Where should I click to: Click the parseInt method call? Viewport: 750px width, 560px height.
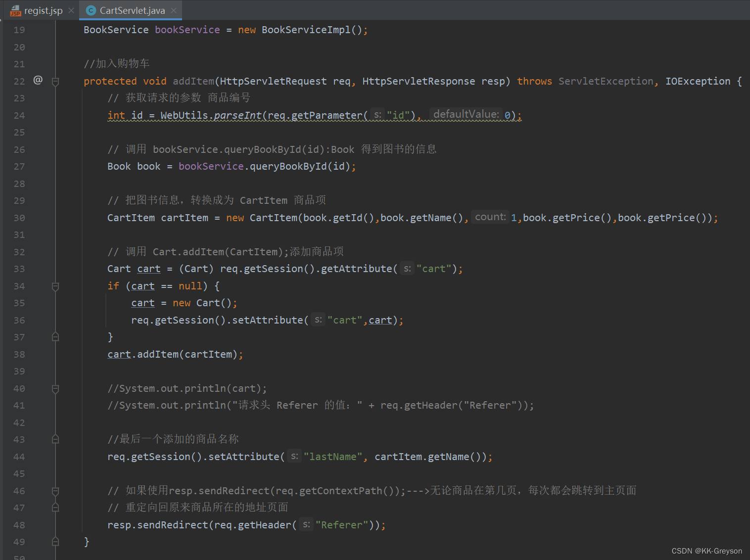(237, 115)
